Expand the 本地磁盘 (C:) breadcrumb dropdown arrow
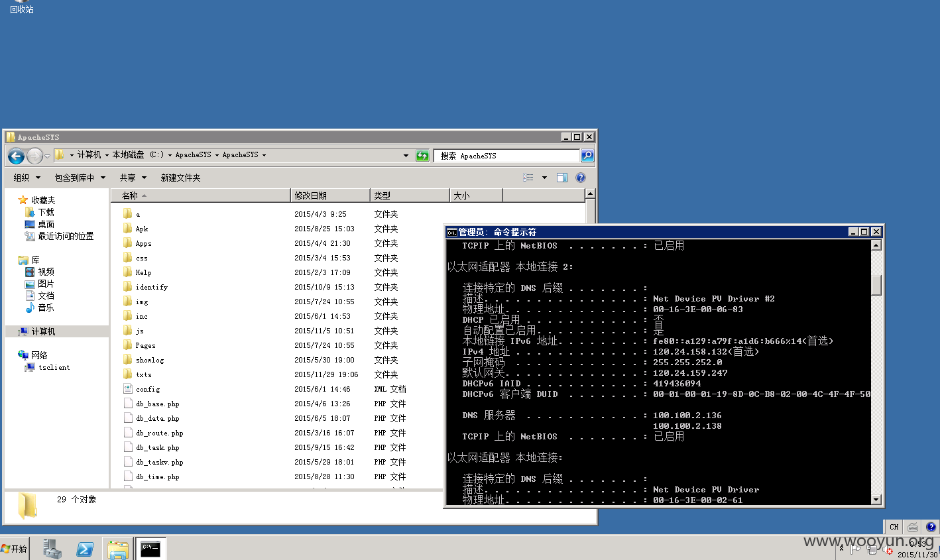 170,155
